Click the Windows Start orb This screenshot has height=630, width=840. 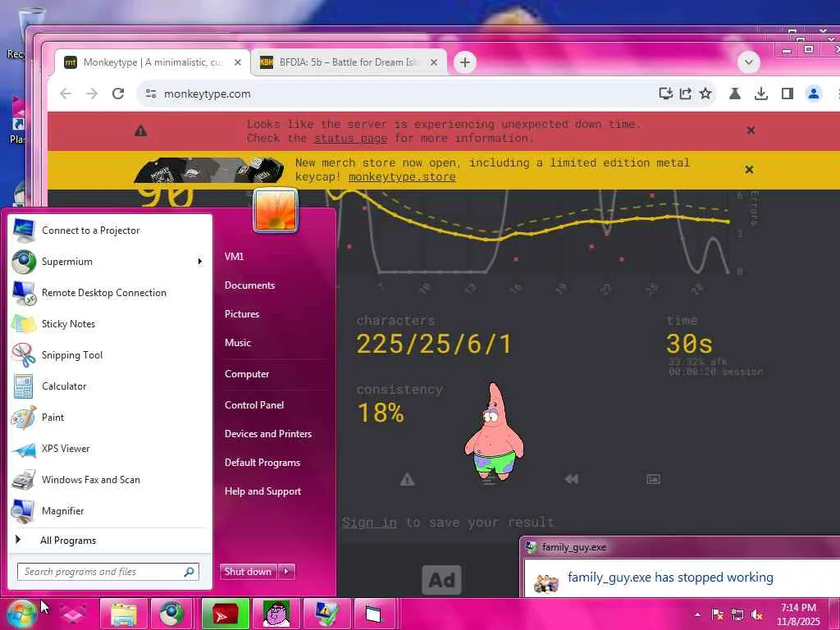tap(21, 614)
